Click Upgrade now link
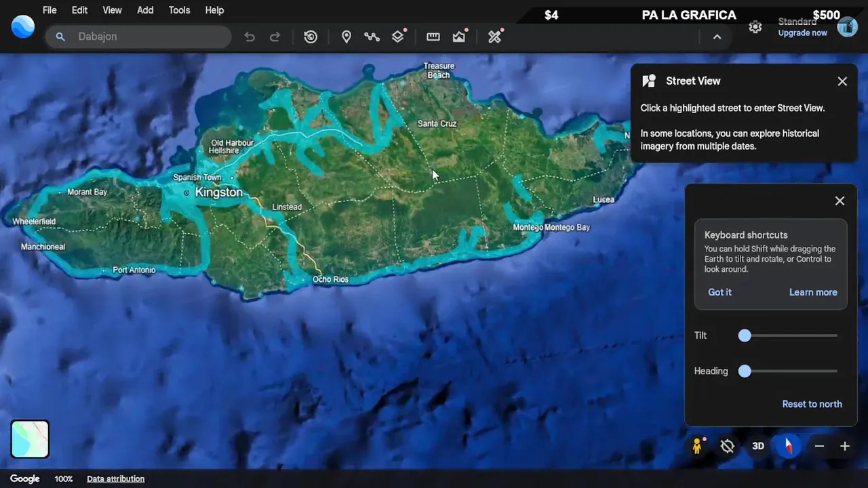 (x=802, y=33)
